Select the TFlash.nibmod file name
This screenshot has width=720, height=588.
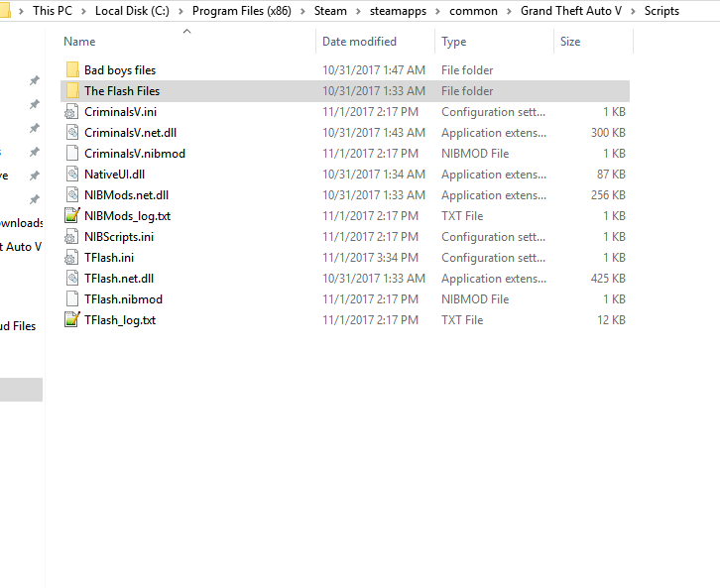tap(123, 298)
